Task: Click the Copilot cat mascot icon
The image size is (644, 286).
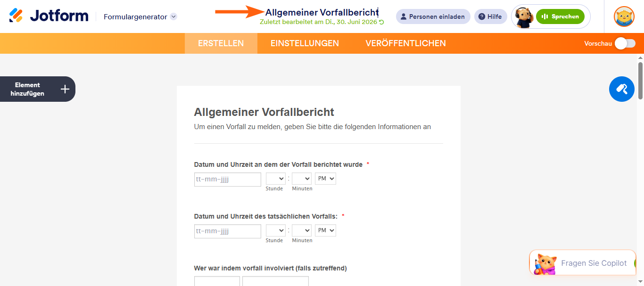Action: click(545, 263)
